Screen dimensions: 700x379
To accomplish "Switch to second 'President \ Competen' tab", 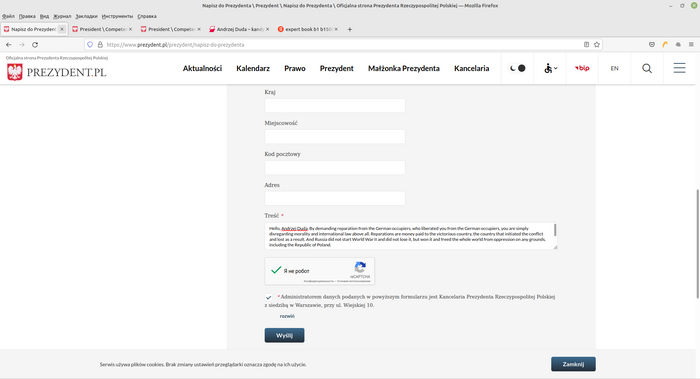I will point(171,29).
